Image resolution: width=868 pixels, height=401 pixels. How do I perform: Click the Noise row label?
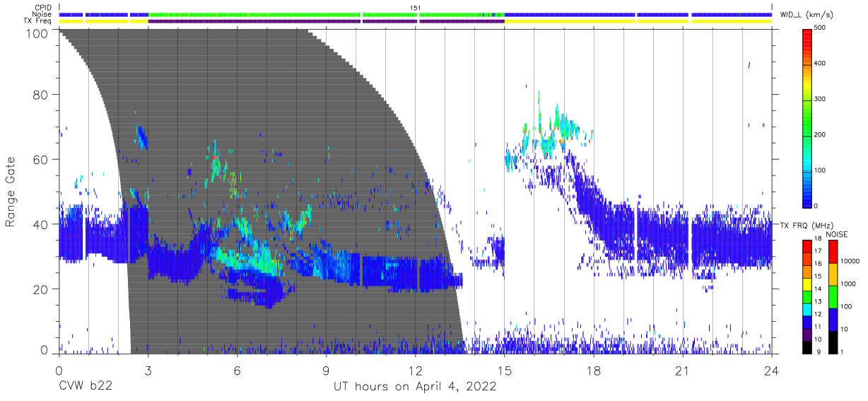click(x=42, y=14)
